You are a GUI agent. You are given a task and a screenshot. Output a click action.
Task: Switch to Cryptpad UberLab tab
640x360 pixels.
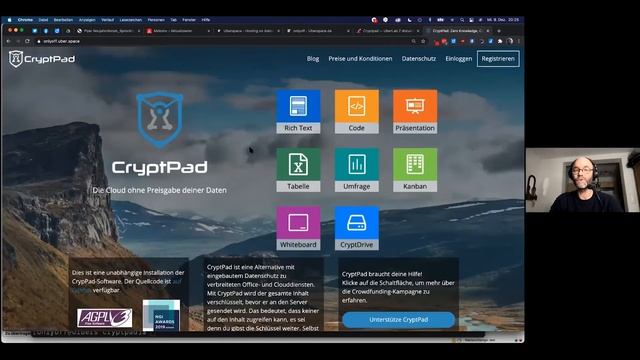[387, 31]
